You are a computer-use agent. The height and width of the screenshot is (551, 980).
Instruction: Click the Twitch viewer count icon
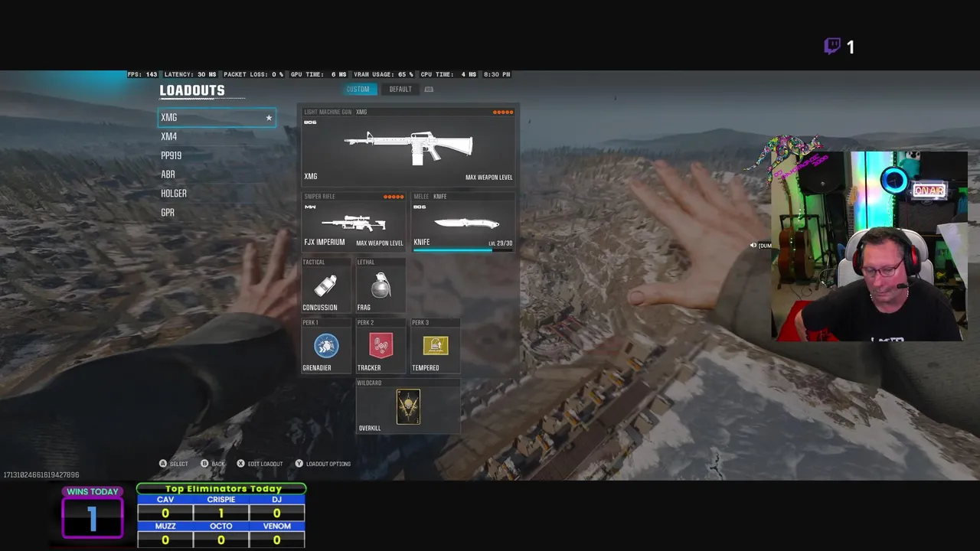(832, 47)
